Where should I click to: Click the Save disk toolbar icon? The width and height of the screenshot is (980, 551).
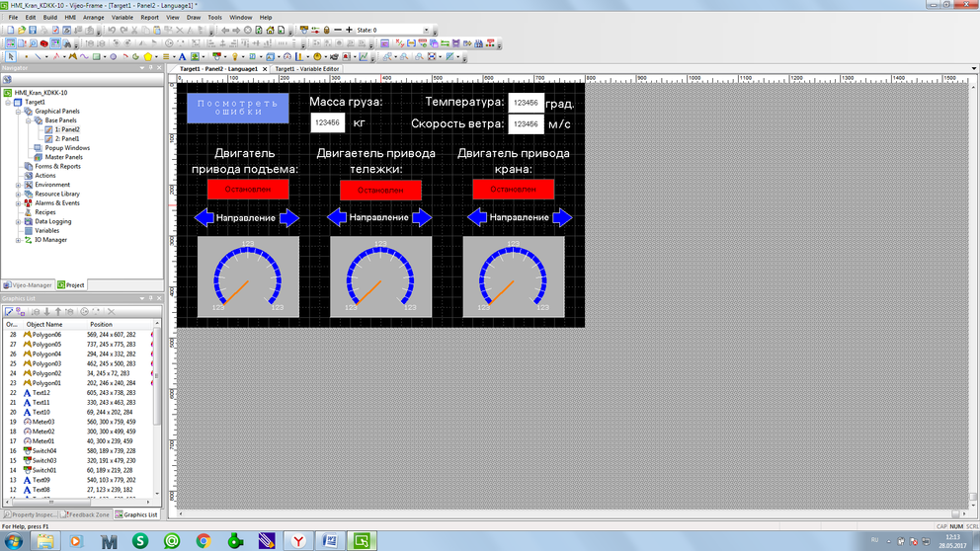point(33,30)
